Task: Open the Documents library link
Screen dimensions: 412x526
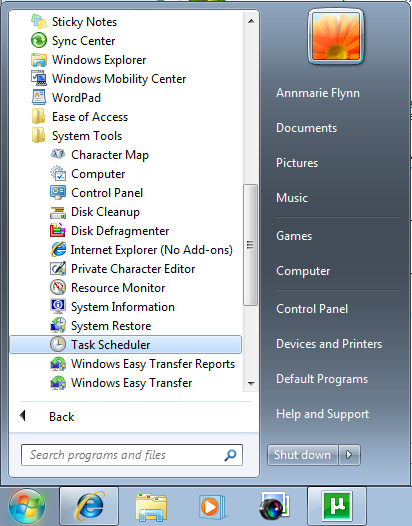Action: click(306, 128)
